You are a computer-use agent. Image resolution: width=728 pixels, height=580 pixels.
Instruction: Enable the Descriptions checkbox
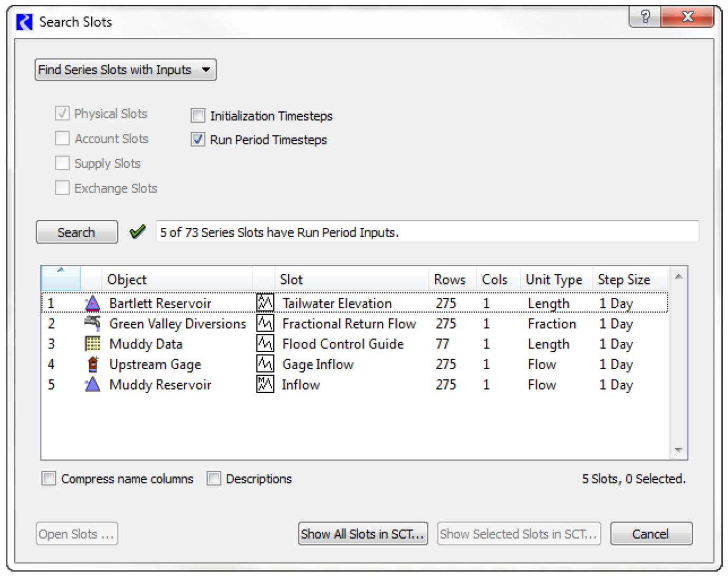[x=214, y=479]
